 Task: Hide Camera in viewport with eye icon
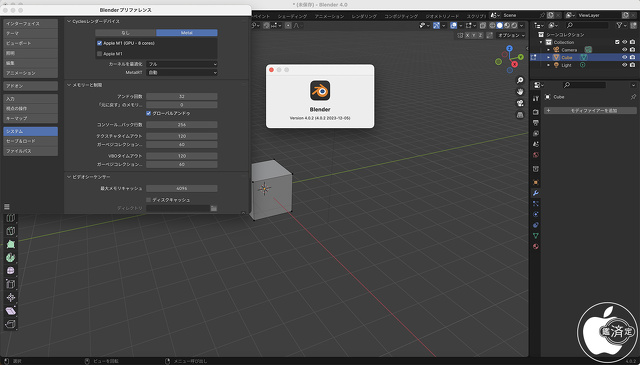tap(624, 50)
